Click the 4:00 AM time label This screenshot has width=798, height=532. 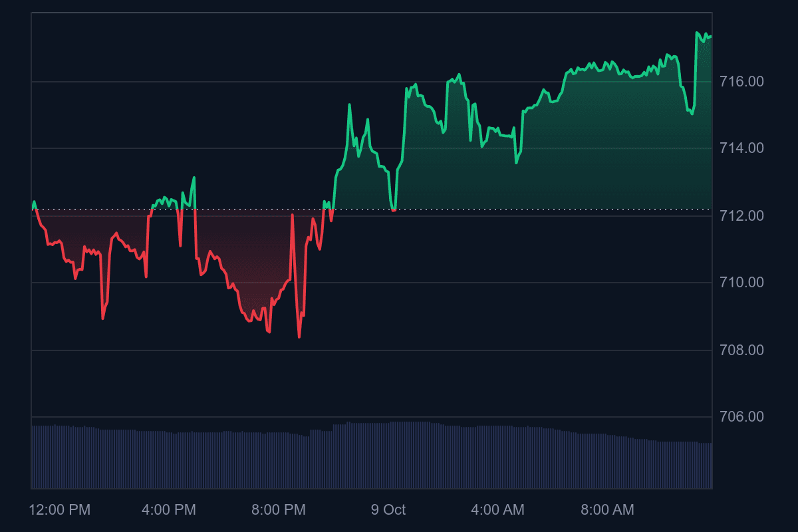point(497,510)
